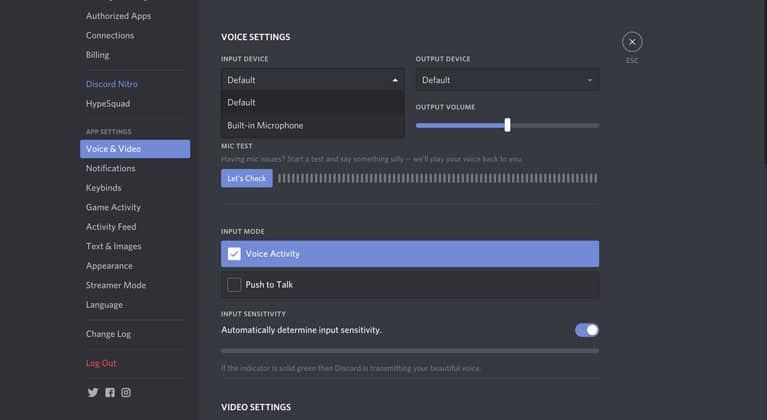Screen dimensions: 767x420
Task: Click the Facebook icon in sidebar
Action: click(110, 393)
